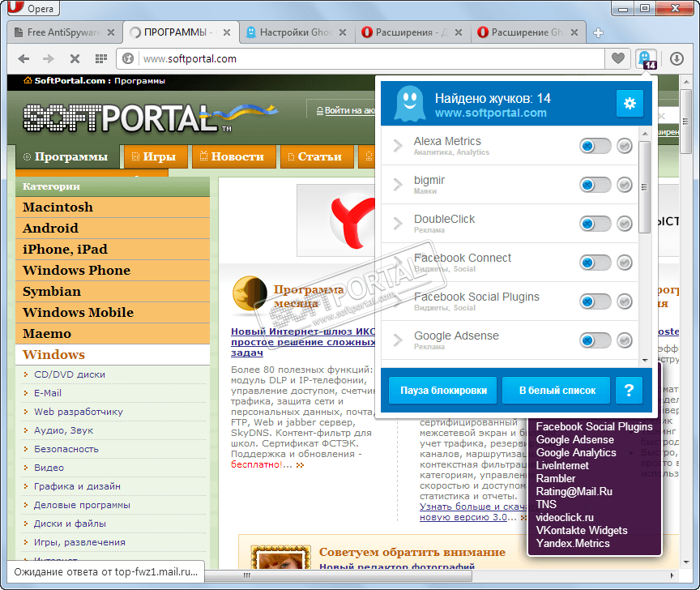Expand the Alexa Metrics tracker details
This screenshot has height=590, width=700.
click(398, 146)
